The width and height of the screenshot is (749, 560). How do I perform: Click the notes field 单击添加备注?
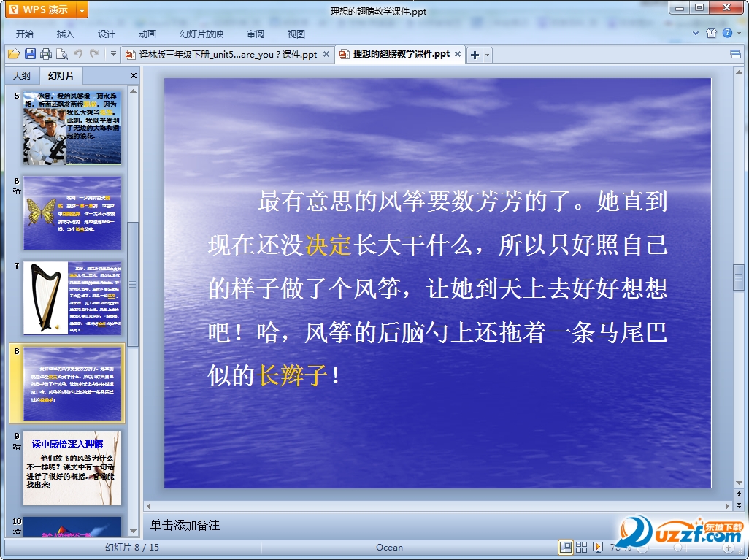pos(185,525)
